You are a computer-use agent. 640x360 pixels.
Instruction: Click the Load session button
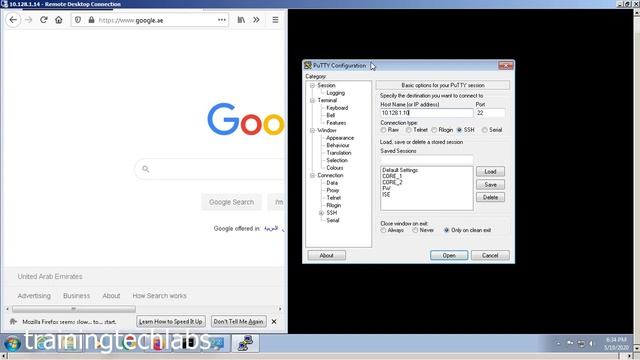click(x=490, y=171)
